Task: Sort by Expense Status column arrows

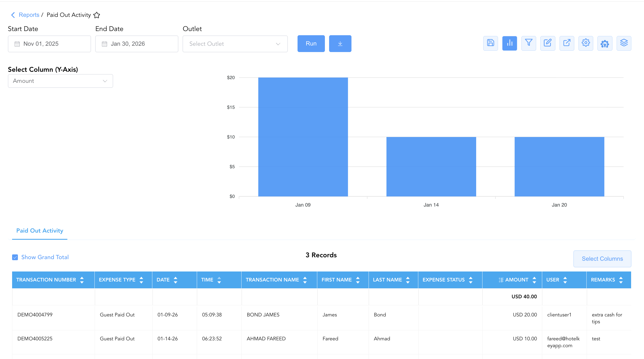Action: [471, 280]
